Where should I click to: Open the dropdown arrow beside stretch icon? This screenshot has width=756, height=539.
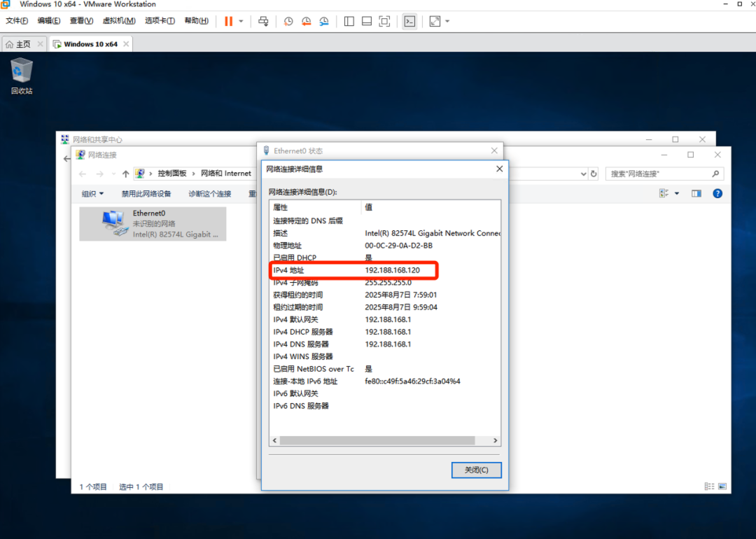(x=447, y=21)
